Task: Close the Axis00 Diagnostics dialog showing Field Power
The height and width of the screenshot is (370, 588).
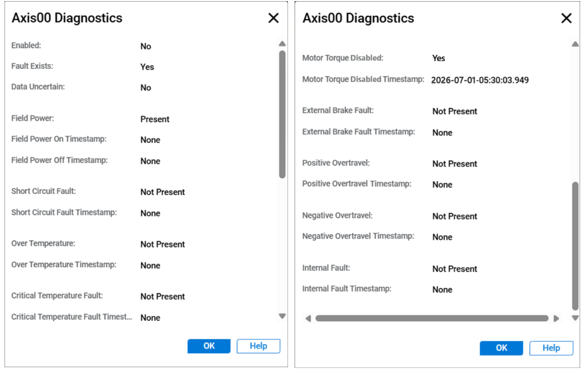Action: pos(273,18)
